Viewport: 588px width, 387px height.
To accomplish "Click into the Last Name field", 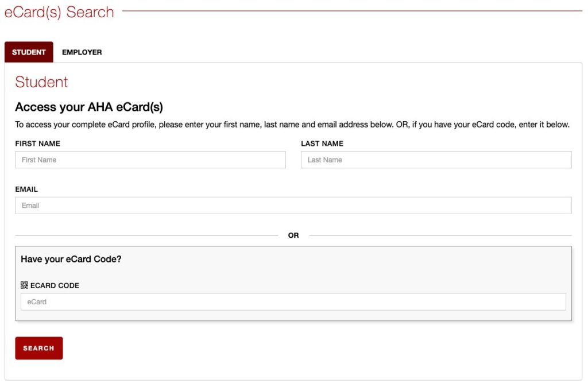I will [436, 160].
